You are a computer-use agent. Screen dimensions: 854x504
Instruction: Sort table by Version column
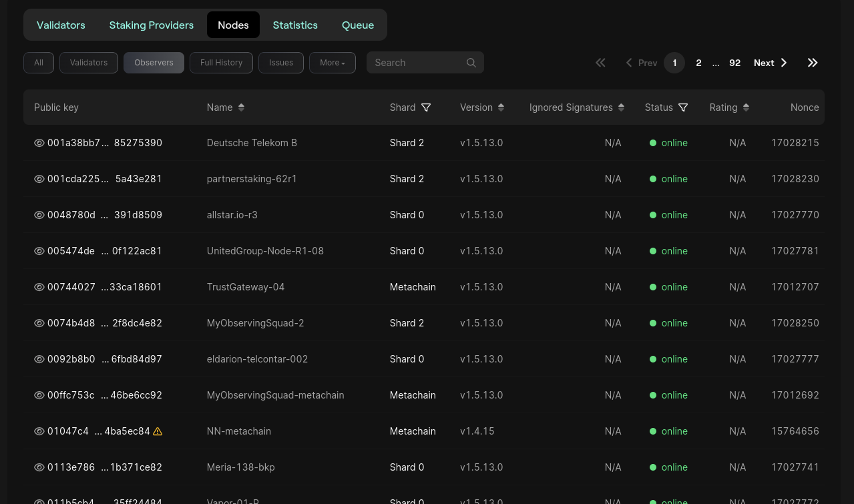[x=501, y=107]
